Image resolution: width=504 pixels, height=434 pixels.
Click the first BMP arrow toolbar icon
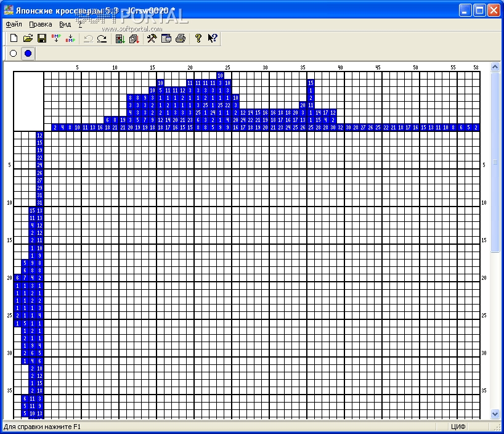pyautogui.click(x=56, y=39)
